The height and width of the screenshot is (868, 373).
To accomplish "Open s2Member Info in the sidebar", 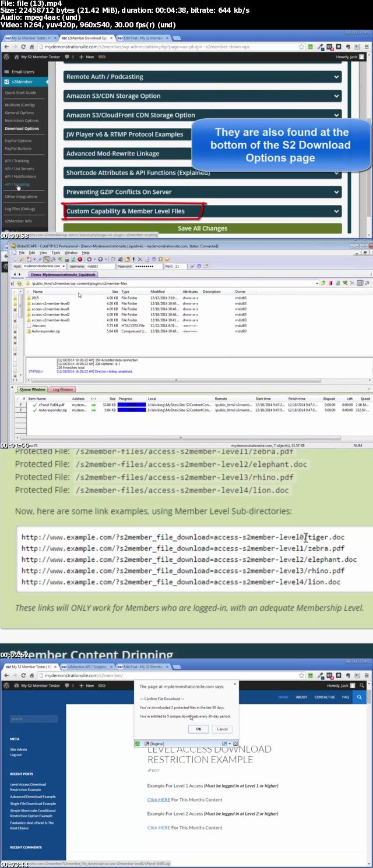I will pyautogui.click(x=19, y=221).
